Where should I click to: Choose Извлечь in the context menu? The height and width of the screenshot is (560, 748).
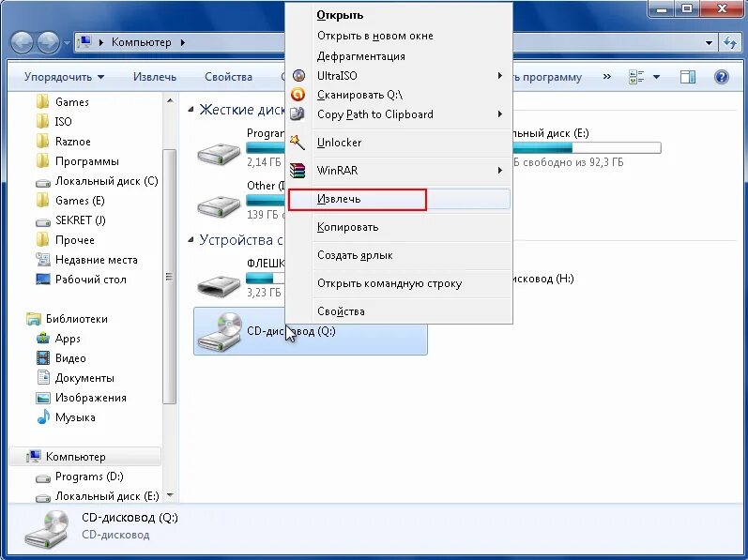[399, 199]
